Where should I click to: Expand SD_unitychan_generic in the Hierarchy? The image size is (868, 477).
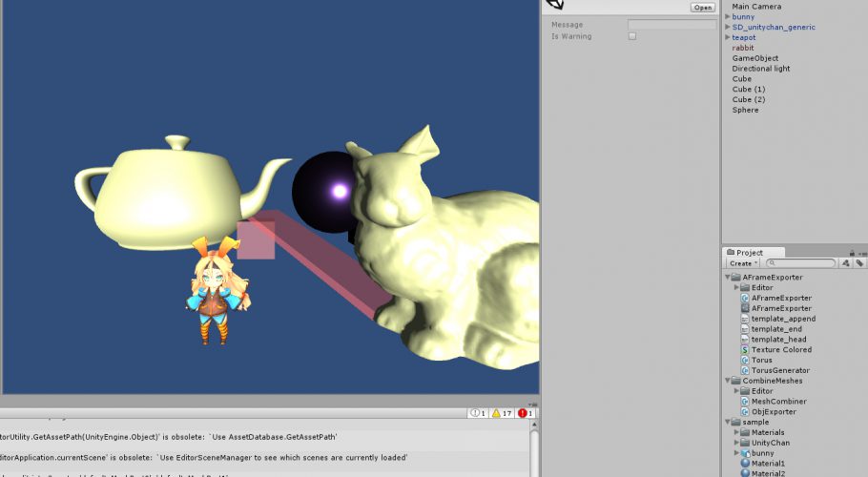[728, 27]
